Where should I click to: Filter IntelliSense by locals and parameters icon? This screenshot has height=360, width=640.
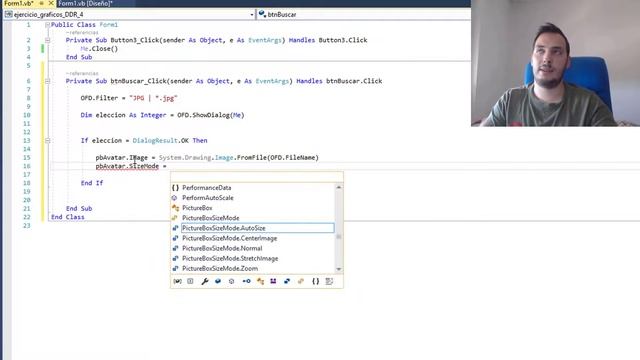tap(177, 281)
